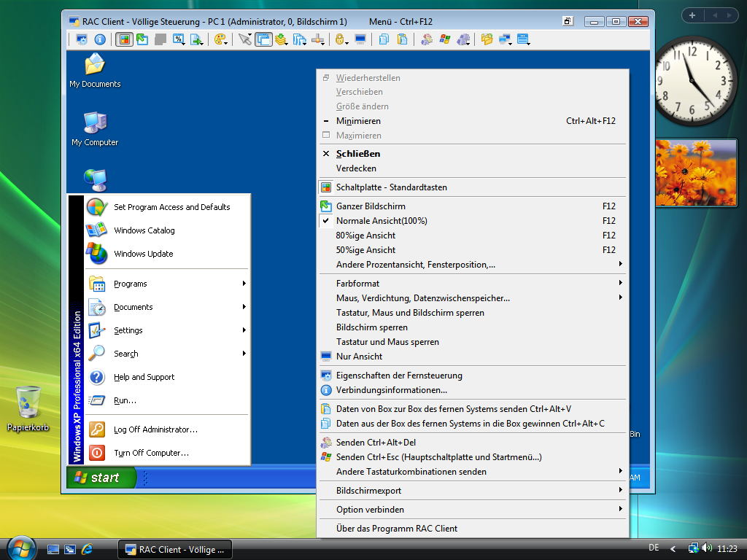Screen dimensions: 747x560
Task: Click the network icon in system tray
Action: click(694, 548)
